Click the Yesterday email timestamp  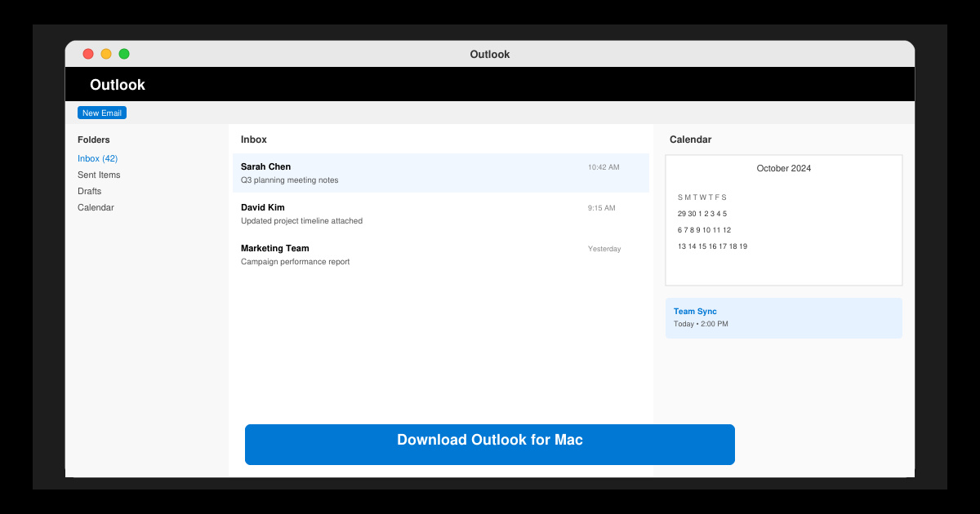(604, 249)
